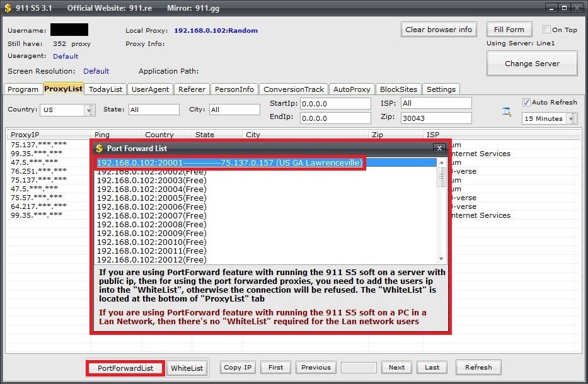Click the StartIp input field
Viewport: 588px width, 384px height.
coord(335,104)
